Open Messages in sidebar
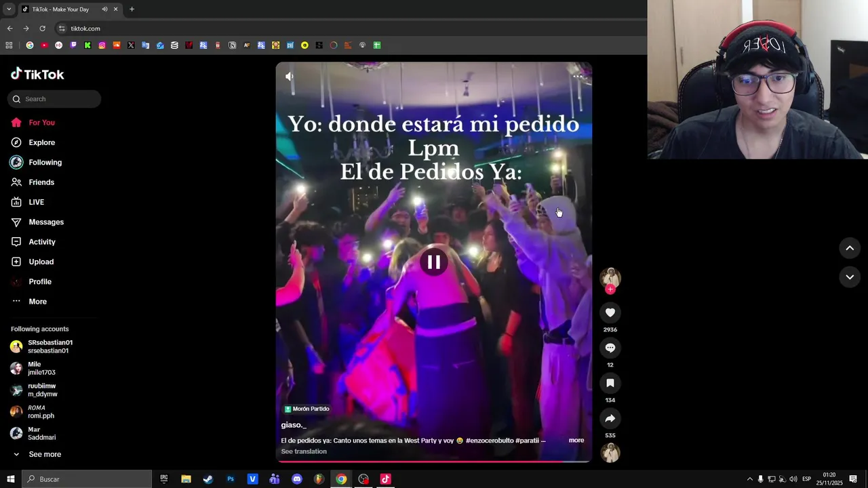 click(x=46, y=222)
